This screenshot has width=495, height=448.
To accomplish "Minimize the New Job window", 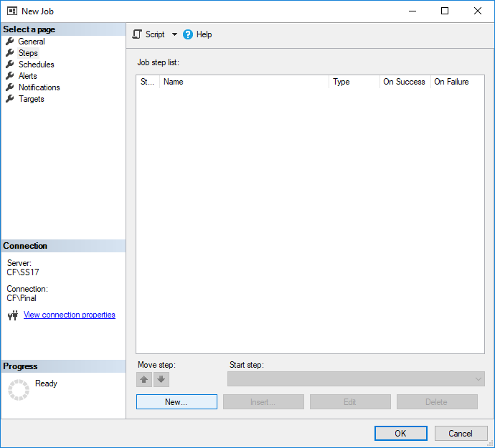I will coord(412,11).
